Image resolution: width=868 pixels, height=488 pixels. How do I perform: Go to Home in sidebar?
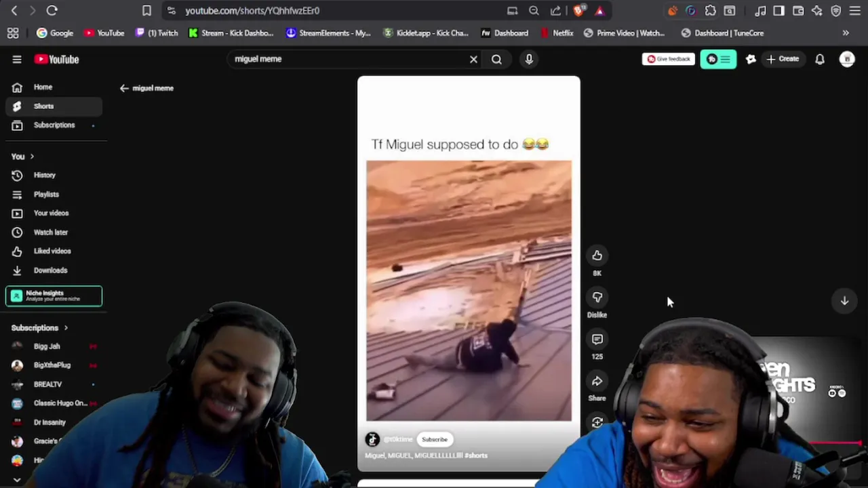[54, 87]
